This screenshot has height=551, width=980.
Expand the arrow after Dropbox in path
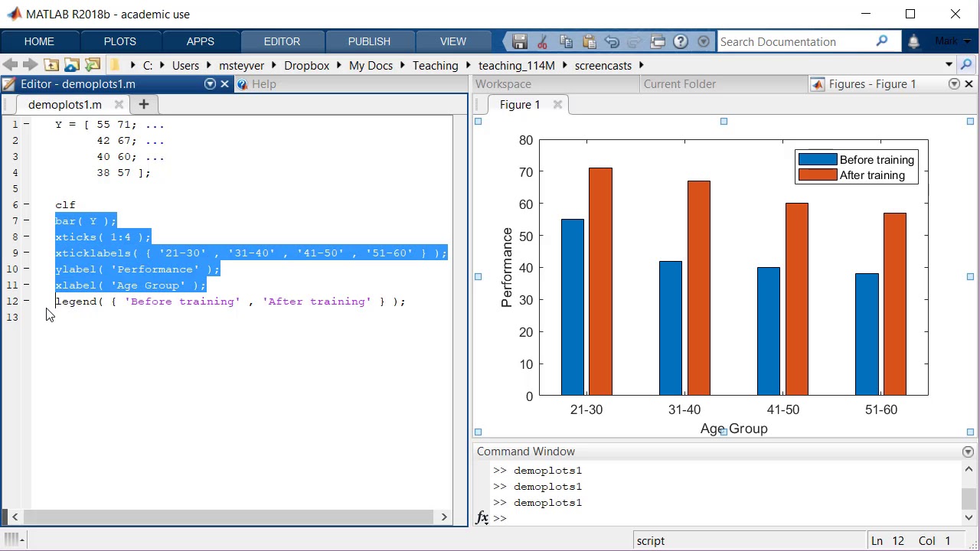339,66
